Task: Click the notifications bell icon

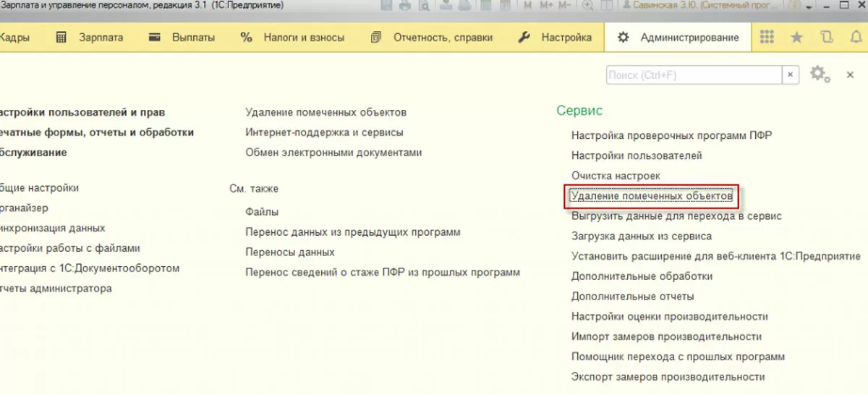Action: pos(856,38)
